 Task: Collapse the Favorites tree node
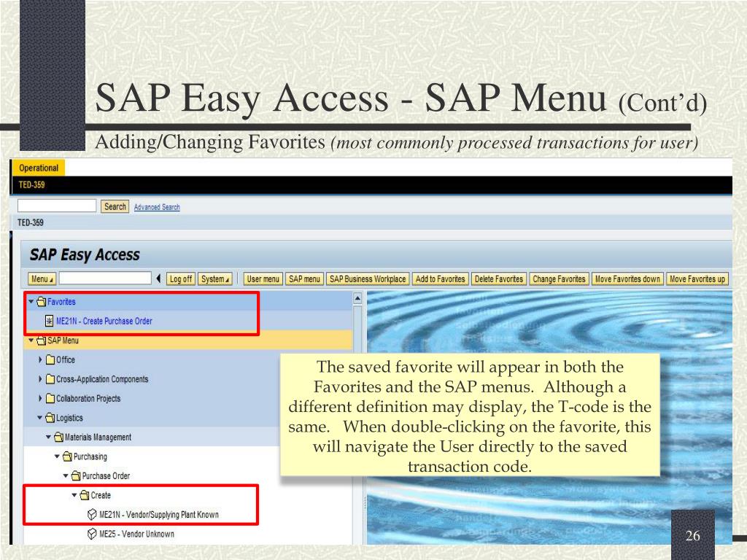pos(31,301)
